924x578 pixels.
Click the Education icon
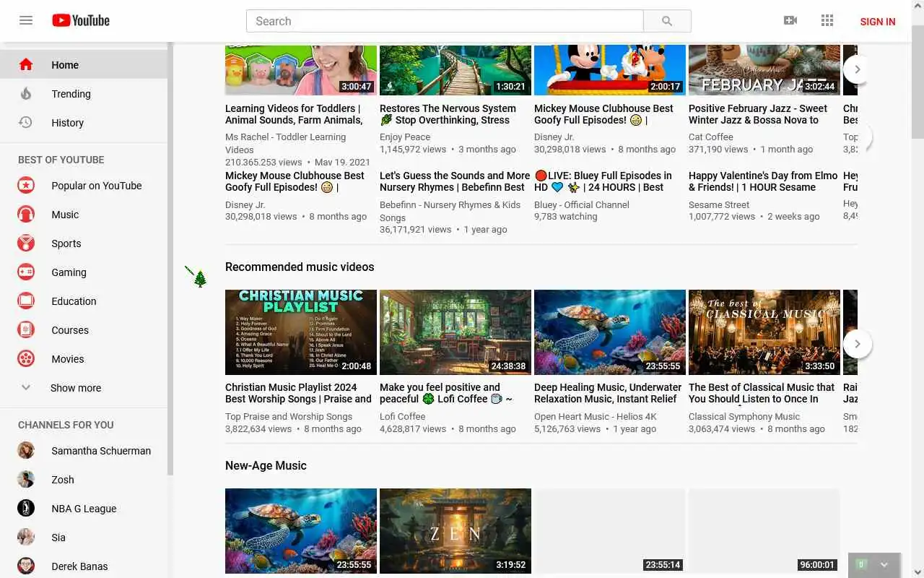[26, 301]
